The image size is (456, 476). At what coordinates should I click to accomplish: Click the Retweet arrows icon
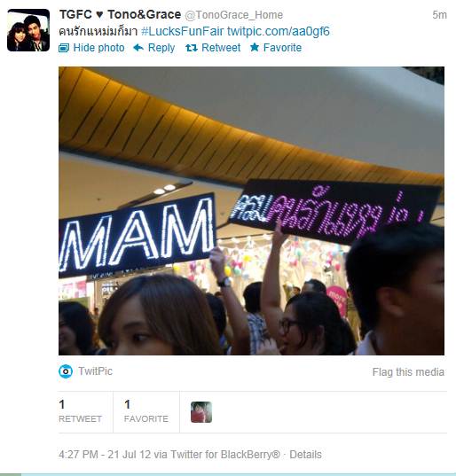coord(192,48)
